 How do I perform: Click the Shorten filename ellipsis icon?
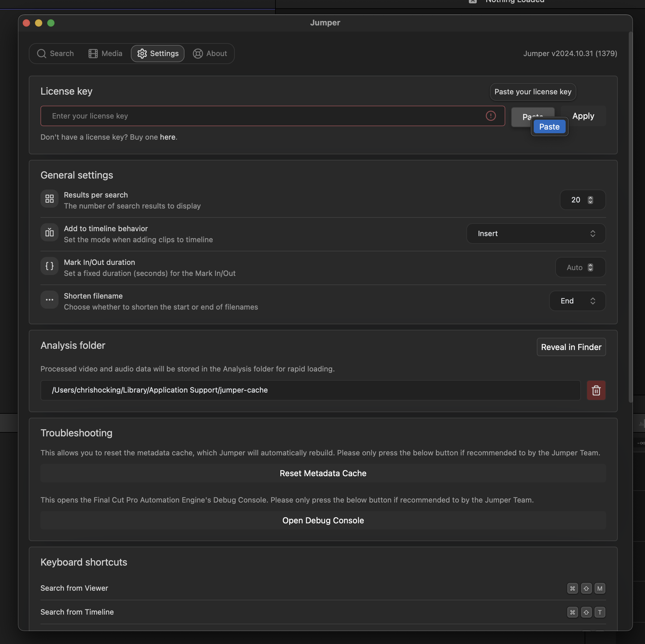click(x=49, y=300)
